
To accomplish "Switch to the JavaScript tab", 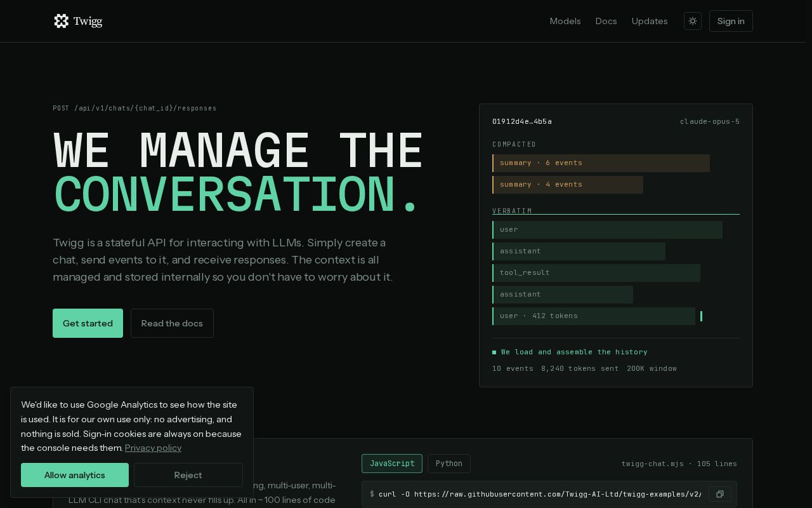I will point(392,464).
